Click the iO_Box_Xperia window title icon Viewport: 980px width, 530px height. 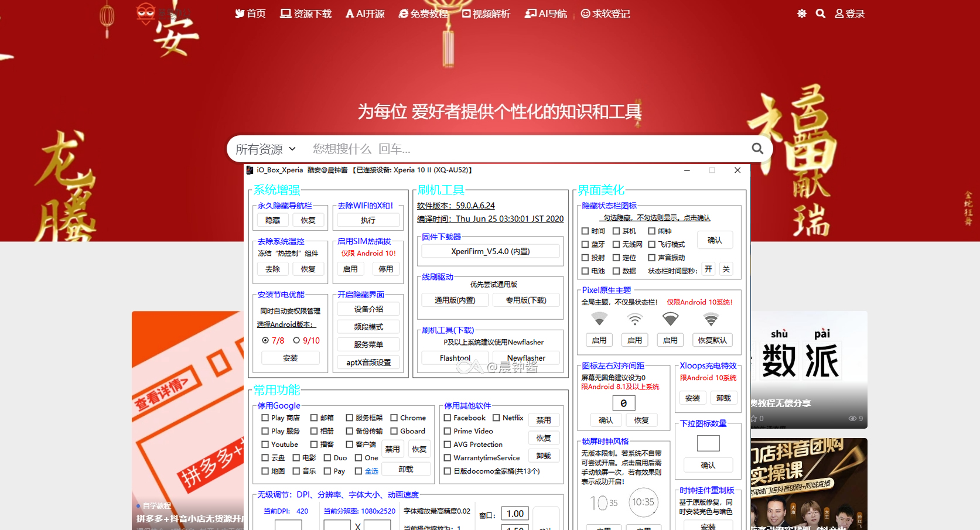tap(250, 170)
